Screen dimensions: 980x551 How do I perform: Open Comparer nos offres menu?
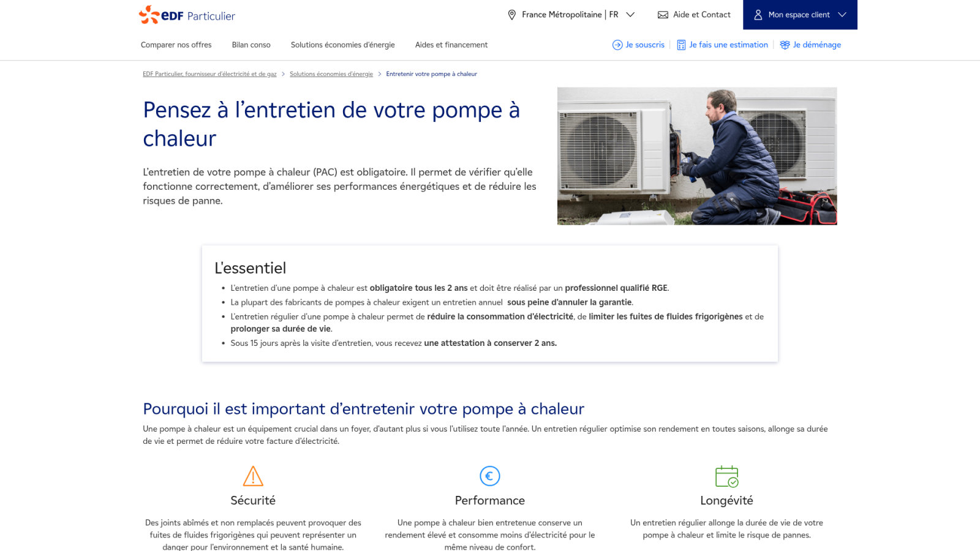tap(176, 45)
